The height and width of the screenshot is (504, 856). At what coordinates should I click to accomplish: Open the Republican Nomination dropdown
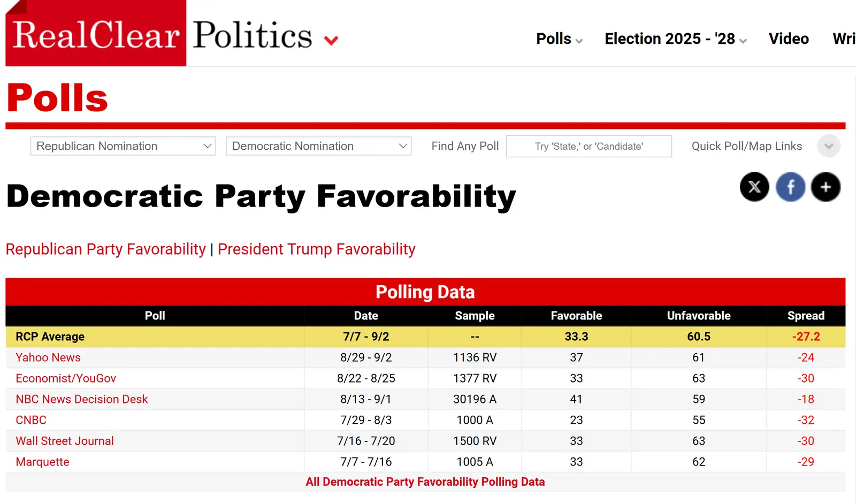123,146
